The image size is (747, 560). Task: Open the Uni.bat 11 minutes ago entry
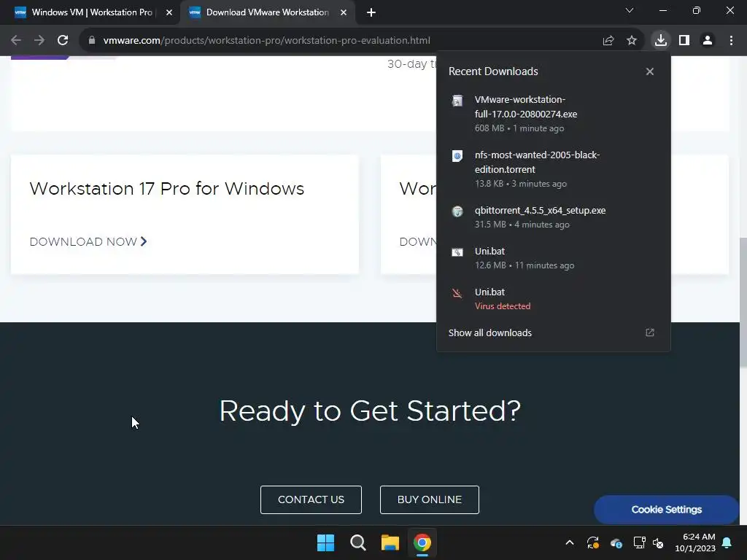pyautogui.click(x=554, y=258)
